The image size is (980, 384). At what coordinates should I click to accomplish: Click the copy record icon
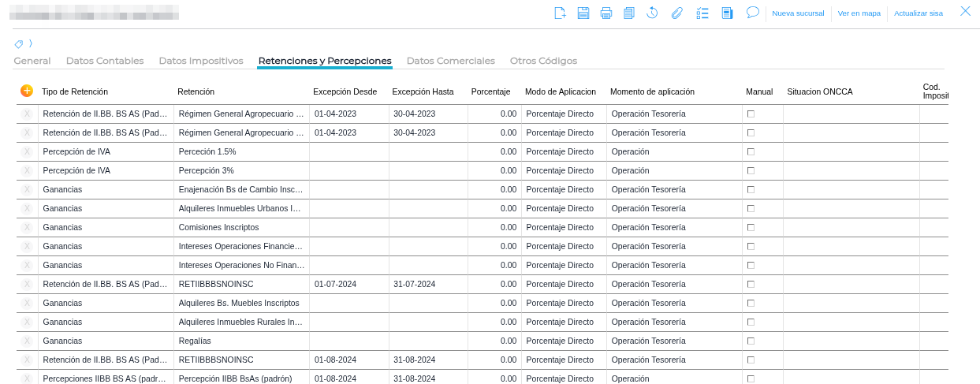(x=628, y=13)
